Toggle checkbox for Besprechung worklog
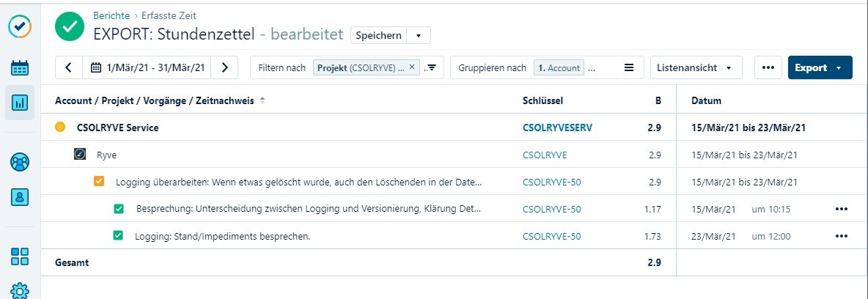 click(119, 209)
